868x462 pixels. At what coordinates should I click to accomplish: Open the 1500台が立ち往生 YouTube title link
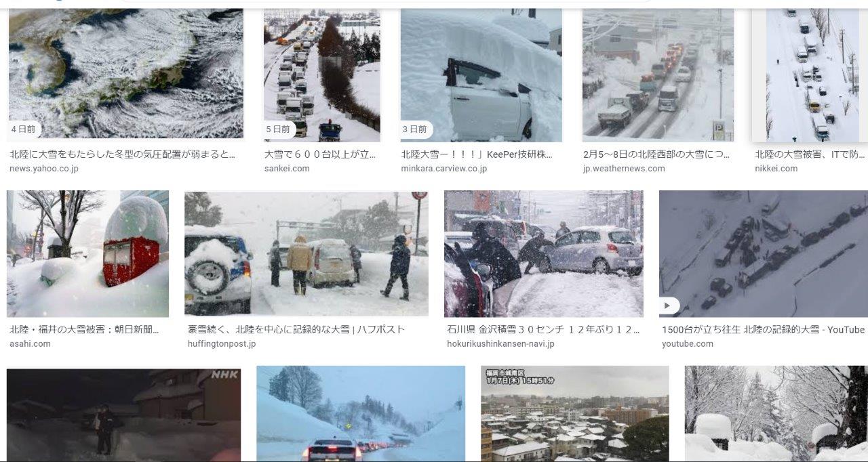764,330
